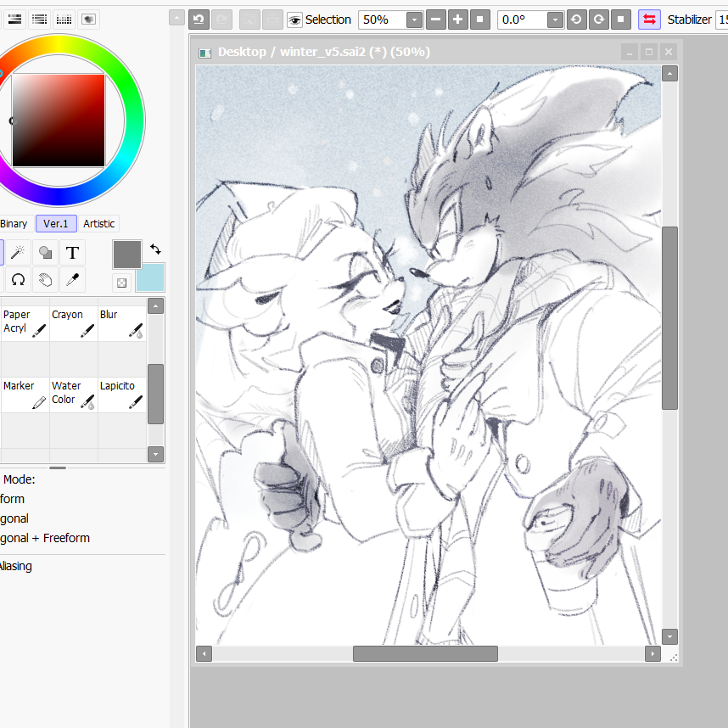
Task: Click the light blue background color swatch
Action: (x=154, y=281)
